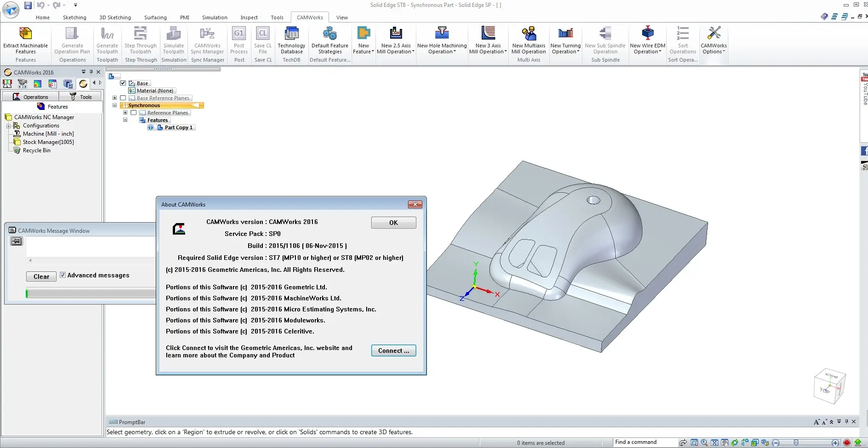Click Clear in CAMWorks Message Window
The width and height of the screenshot is (868, 448).
pos(41,276)
